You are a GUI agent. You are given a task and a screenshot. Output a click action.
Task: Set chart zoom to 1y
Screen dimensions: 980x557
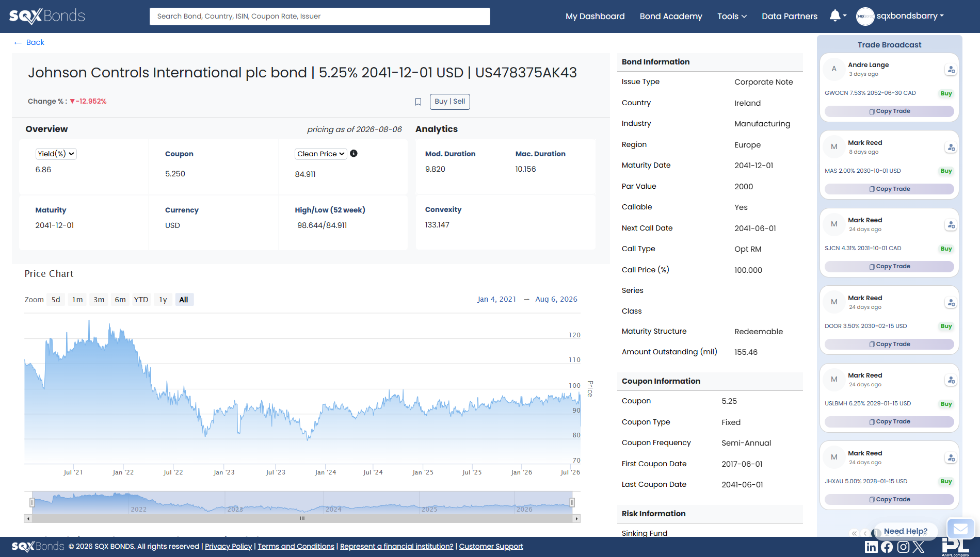[x=163, y=300]
